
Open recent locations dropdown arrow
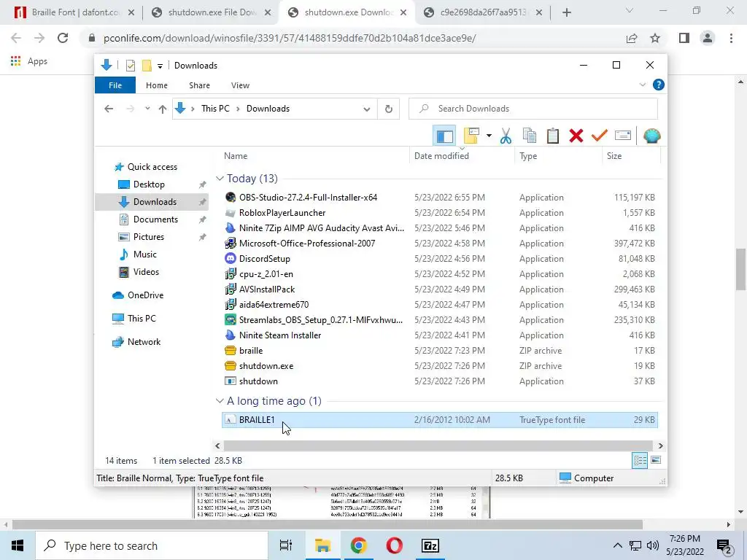click(x=147, y=109)
